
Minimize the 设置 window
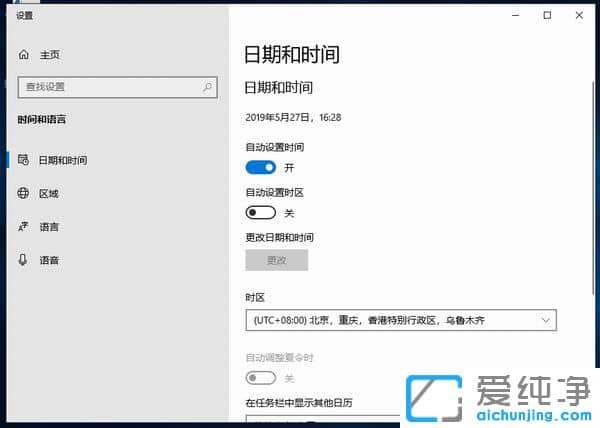click(x=515, y=15)
